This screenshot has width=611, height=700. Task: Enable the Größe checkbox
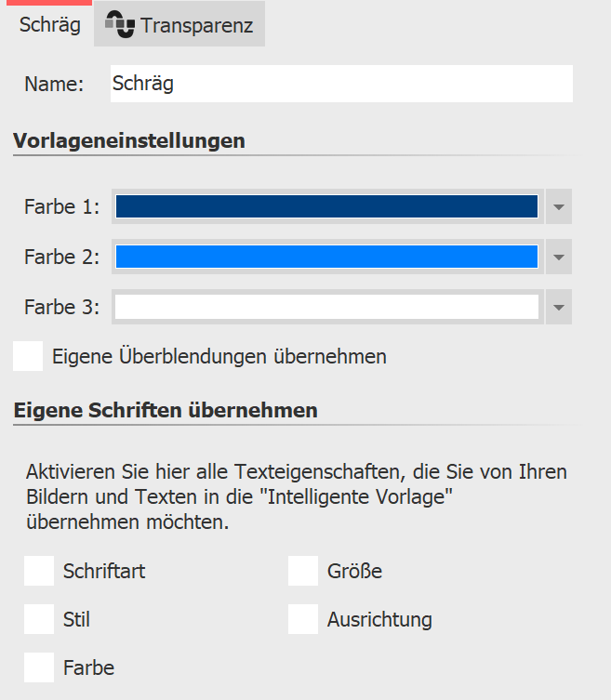303,571
